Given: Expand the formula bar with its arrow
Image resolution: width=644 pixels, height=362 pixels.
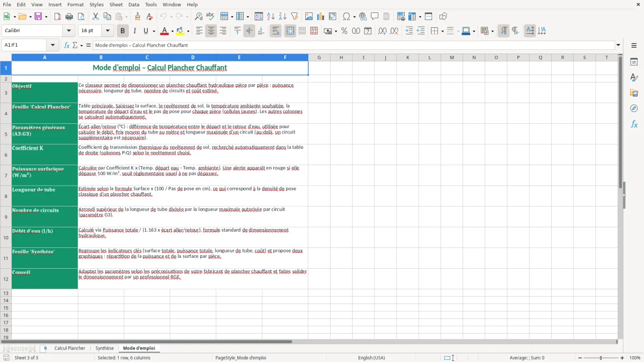Looking at the screenshot, I should point(618,45).
